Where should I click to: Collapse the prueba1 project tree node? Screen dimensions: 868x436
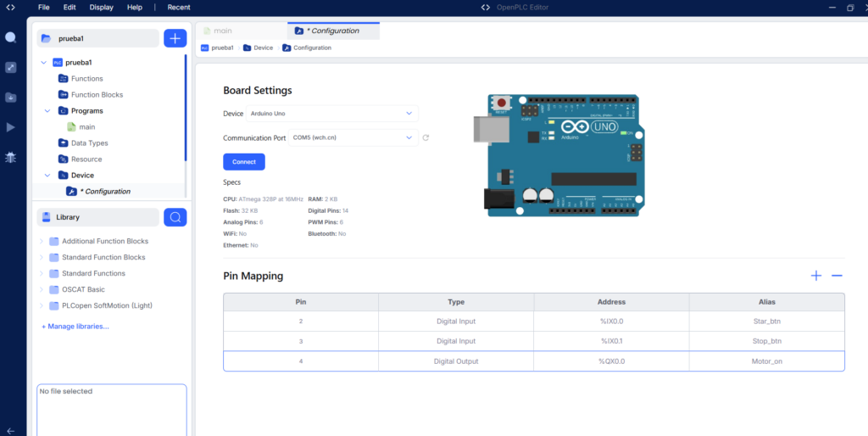pos(44,63)
